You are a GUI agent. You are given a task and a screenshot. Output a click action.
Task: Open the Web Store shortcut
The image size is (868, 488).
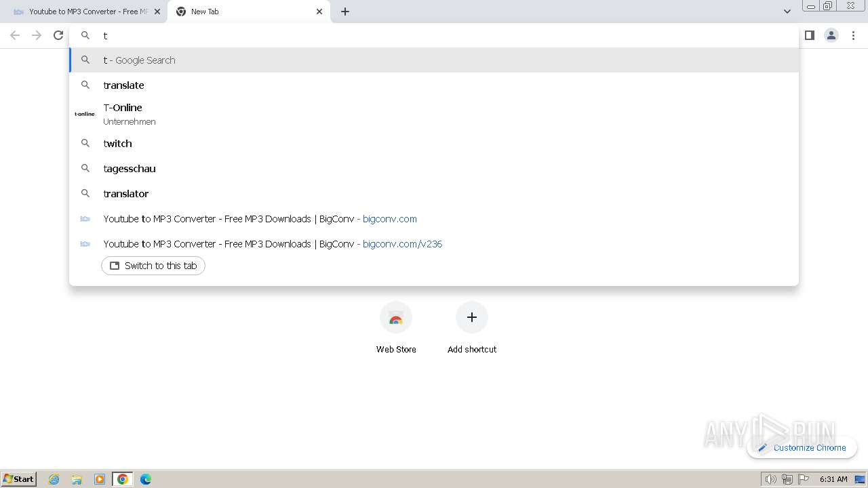pyautogui.click(x=396, y=327)
